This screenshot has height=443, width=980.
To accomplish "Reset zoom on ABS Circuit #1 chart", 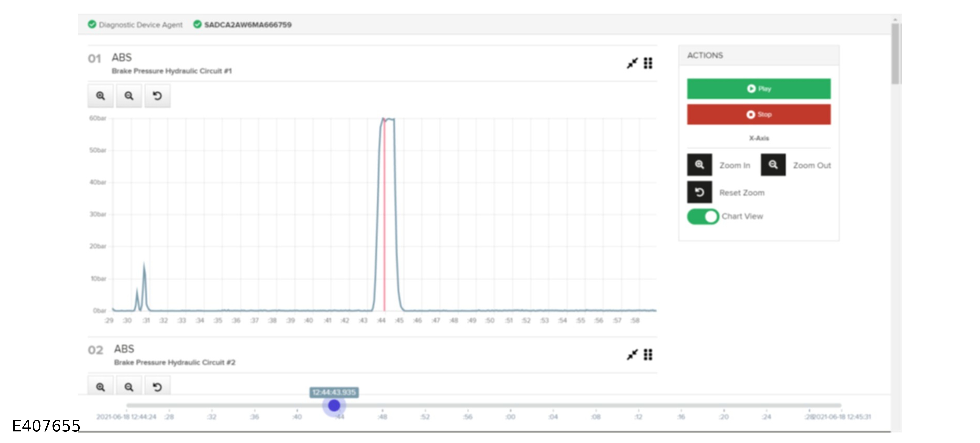I will (x=157, y=96).
